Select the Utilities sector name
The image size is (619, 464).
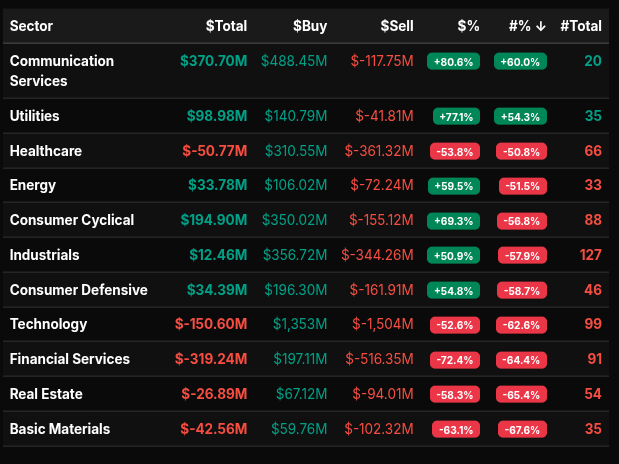(35, 116)
